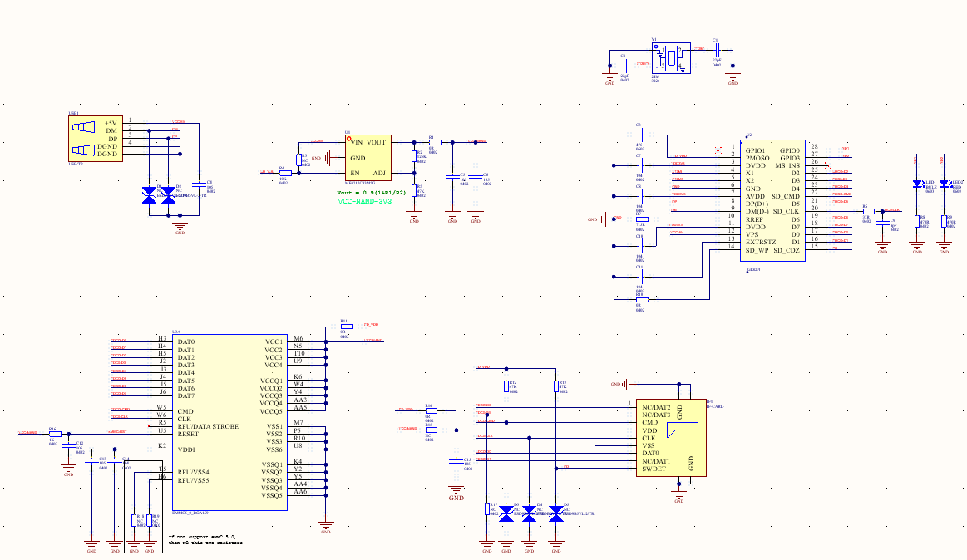Select resistor R16 on the eMMC RESET line
Image resolution: width=967 pixels, height=560 pixels.
[55, 434]
